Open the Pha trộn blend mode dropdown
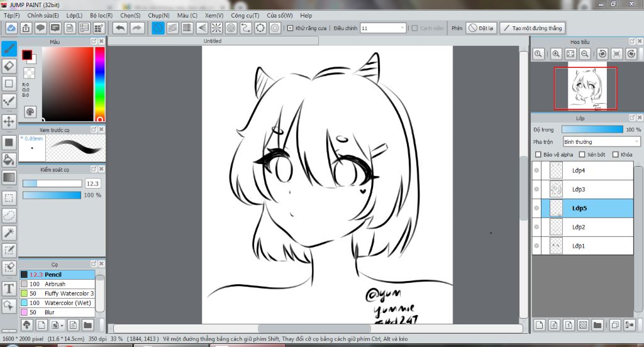644x347 pixels. tap(601, 141)
